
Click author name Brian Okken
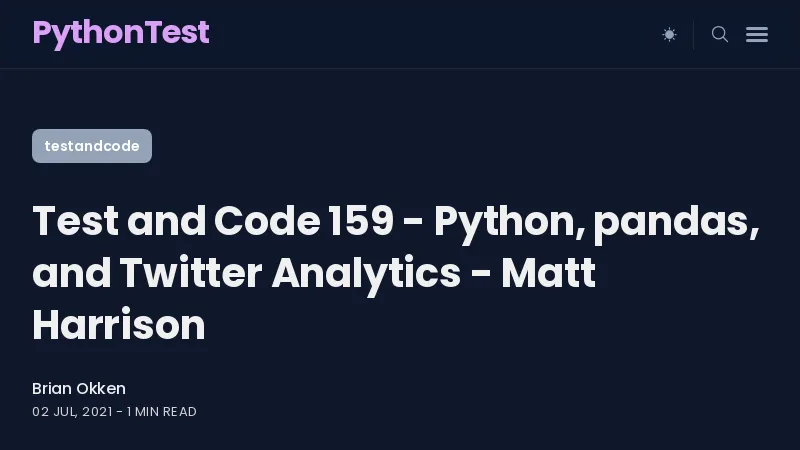79,388
